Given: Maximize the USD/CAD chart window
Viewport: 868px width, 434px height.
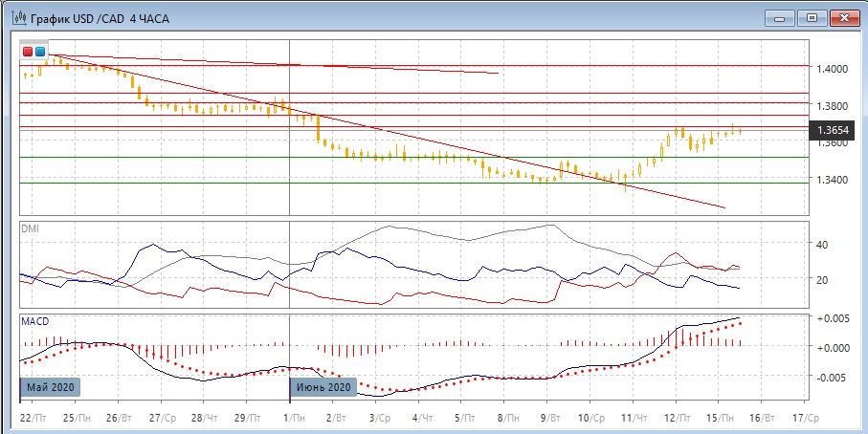Looking at the screenshot, I should 812,17.
